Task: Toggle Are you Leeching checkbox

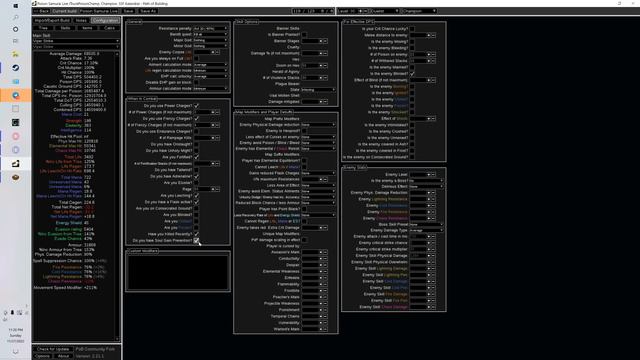Action: [196, 196]
